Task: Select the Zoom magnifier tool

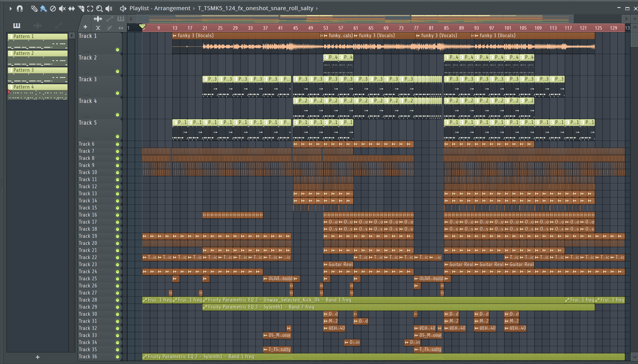Action: pos(99,8)
